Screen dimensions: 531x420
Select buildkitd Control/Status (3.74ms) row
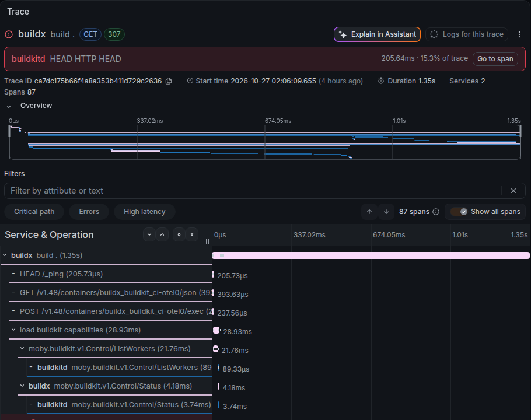[119, 404]
